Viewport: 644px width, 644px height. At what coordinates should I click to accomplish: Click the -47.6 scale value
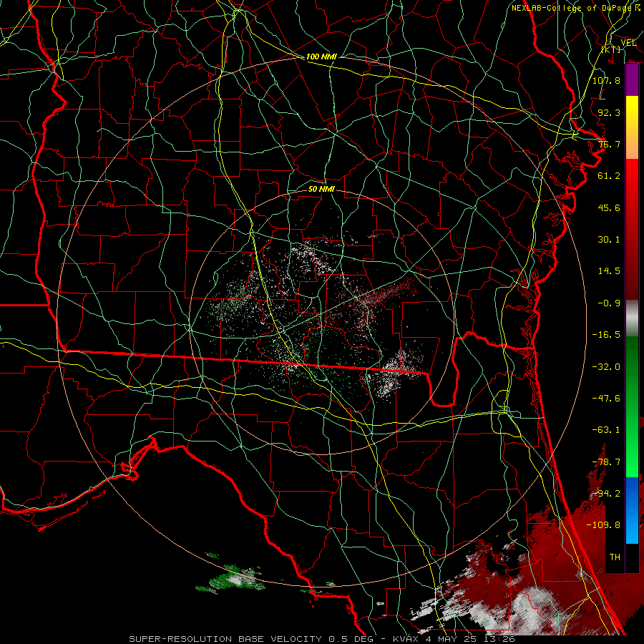pyautogui.click(x=606, y=399)
